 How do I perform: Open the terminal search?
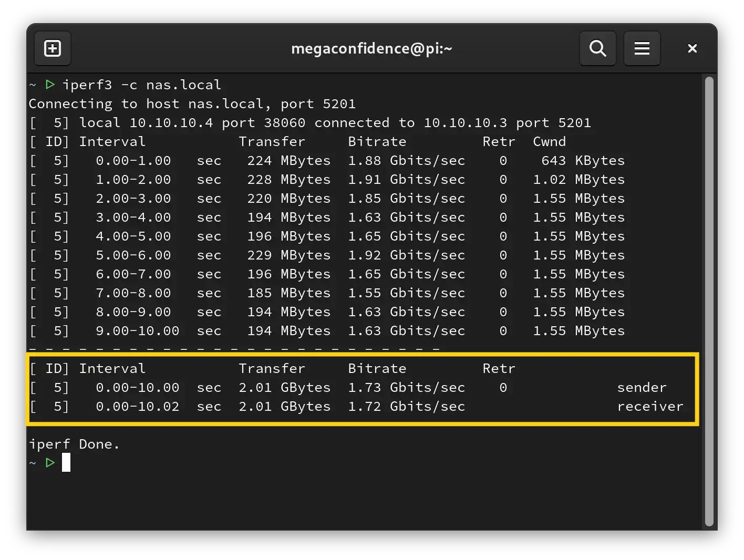click(x=598, y=48)
